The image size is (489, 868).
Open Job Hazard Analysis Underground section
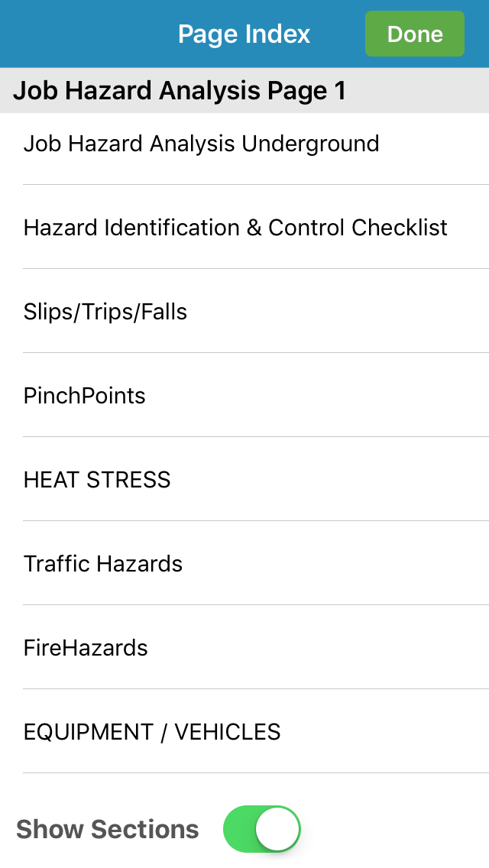point(244,144)
